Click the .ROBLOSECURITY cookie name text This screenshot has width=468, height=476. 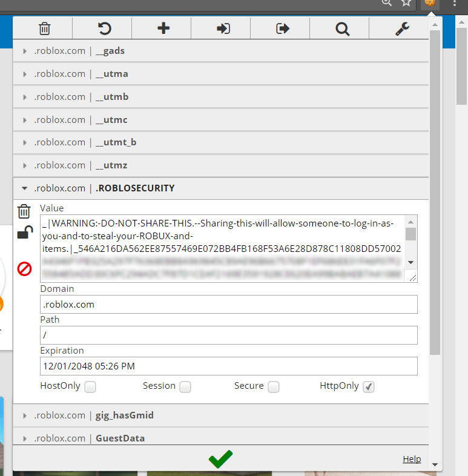(x=135, y=188)
